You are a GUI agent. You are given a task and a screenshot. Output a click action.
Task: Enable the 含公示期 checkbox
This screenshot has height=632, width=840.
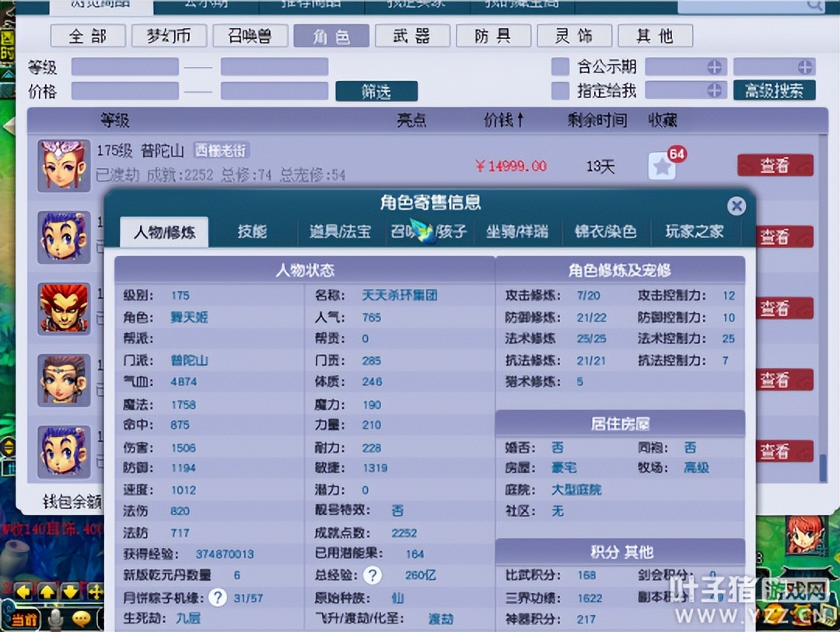click(x=560, y=67)
